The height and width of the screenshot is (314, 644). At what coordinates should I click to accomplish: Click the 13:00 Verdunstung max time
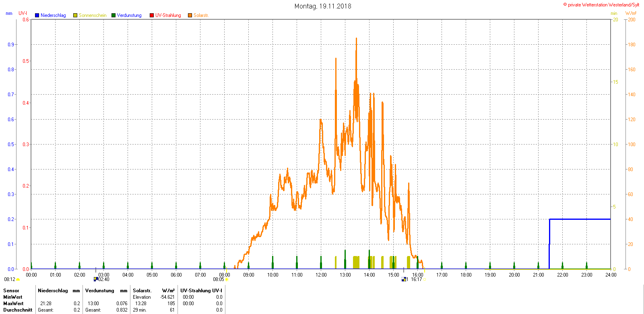click(x=93, y=304)
